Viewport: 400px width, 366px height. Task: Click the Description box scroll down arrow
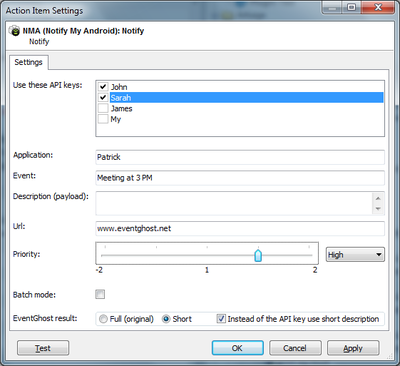[378, 209]
